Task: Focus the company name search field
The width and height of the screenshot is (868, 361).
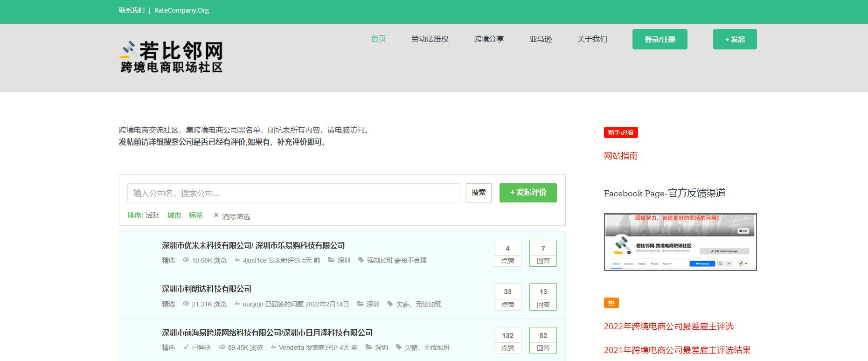Action: click(294, 193)
